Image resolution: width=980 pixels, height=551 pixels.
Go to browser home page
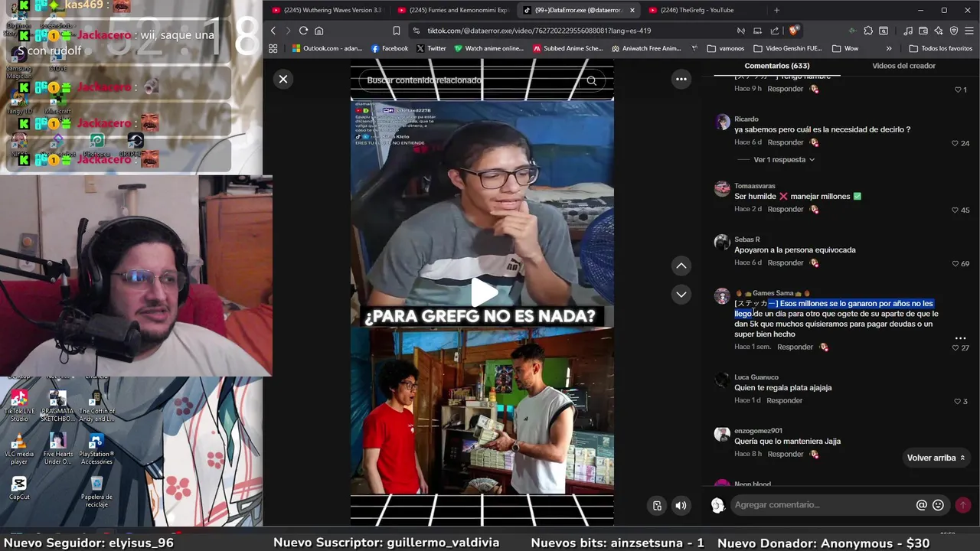point(319,31)
